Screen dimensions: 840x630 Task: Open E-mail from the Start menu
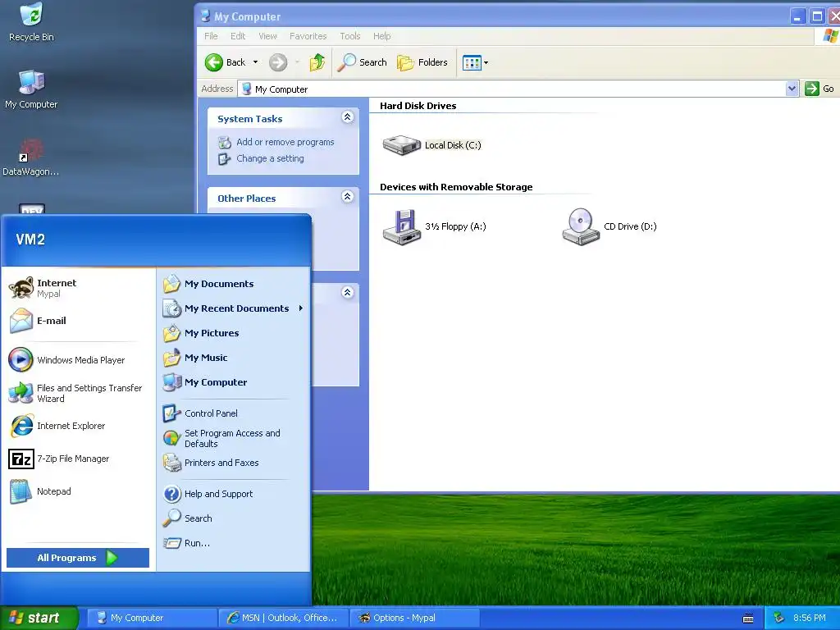click(78, 321)
